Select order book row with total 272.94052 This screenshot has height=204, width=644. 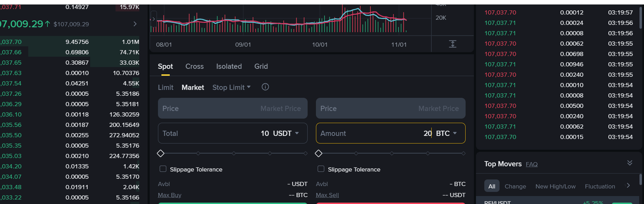70,135
